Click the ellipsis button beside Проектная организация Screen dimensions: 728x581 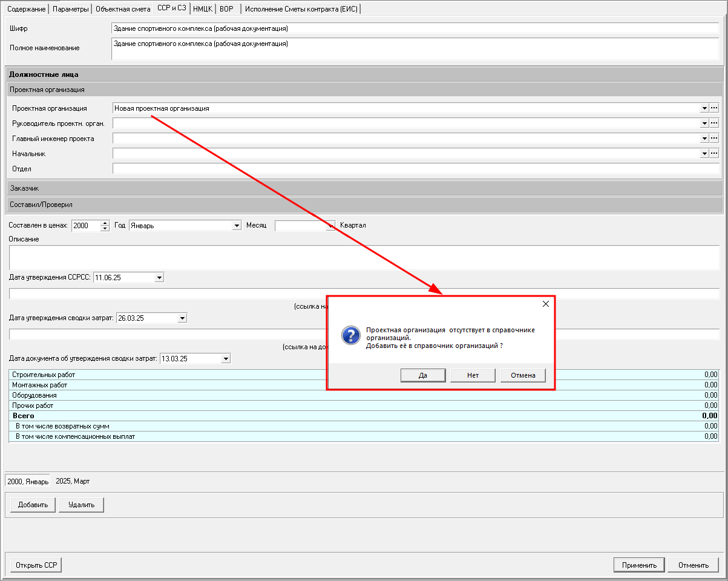[x=714, y=108]
